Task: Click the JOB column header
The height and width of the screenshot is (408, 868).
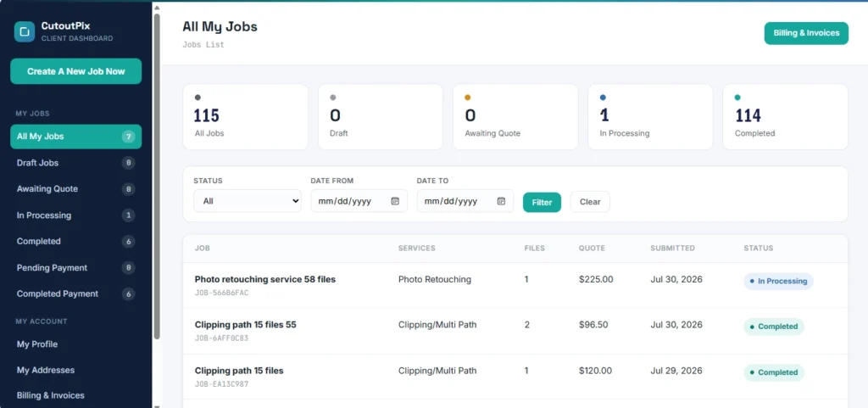Action: coord(203,249)
